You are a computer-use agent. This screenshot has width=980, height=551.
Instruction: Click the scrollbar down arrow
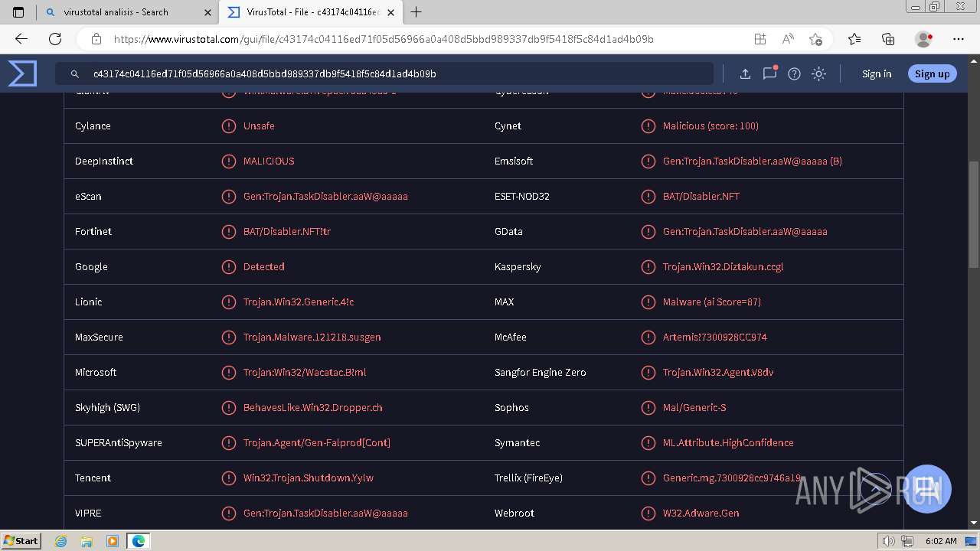974,523
